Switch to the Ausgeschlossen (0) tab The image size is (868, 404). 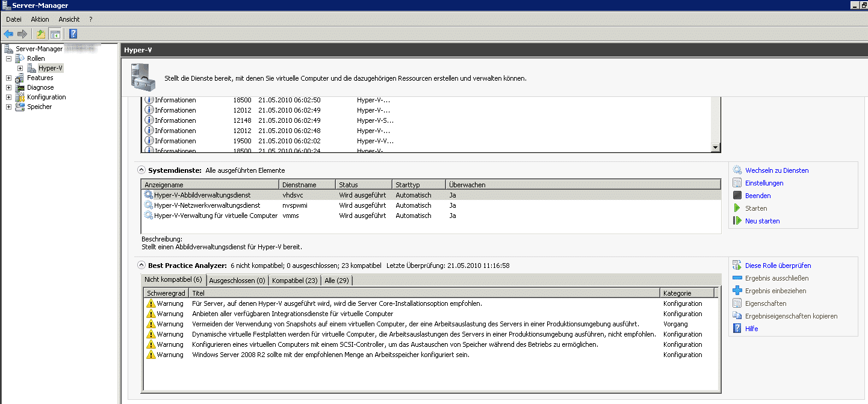[237, 281]
